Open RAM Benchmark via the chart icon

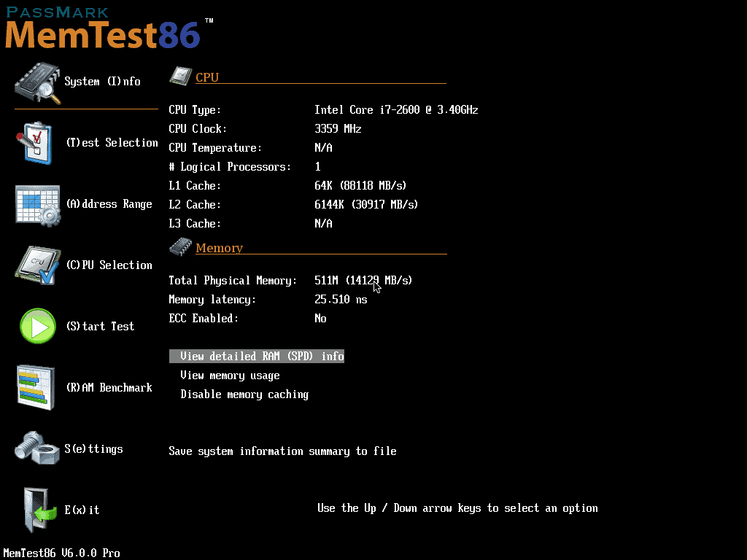tap(36, 387)
